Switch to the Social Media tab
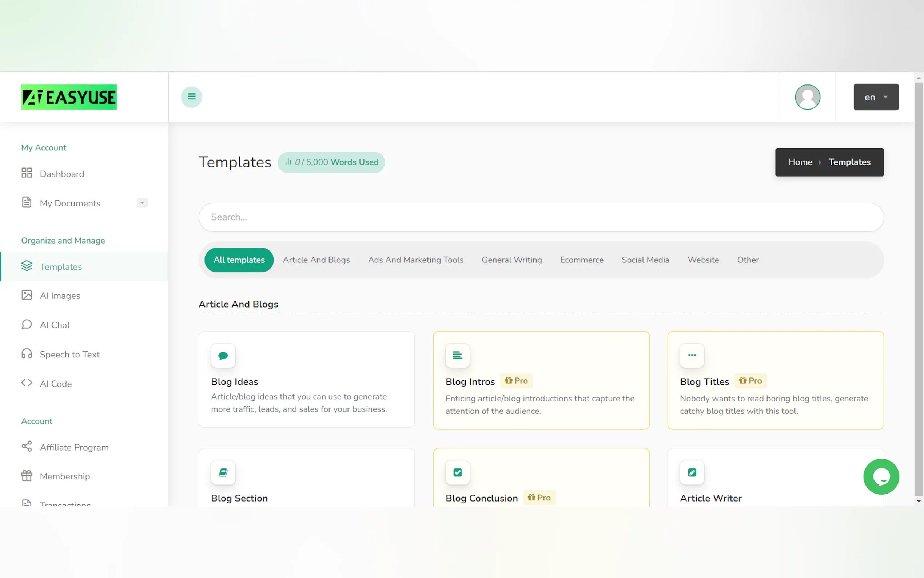924x578 pixels. point(645,260)
